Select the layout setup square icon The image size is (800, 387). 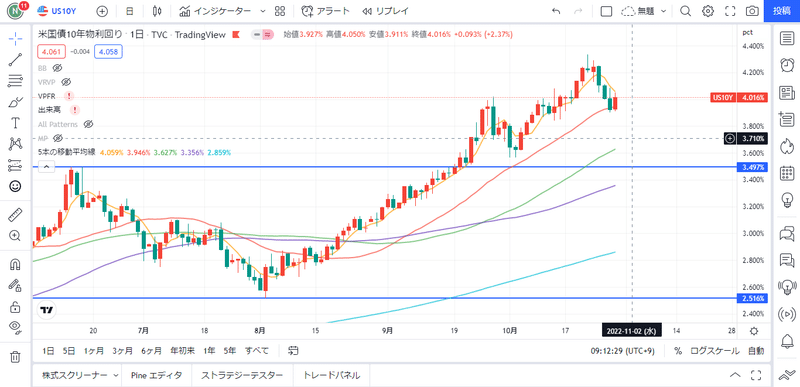606,11
